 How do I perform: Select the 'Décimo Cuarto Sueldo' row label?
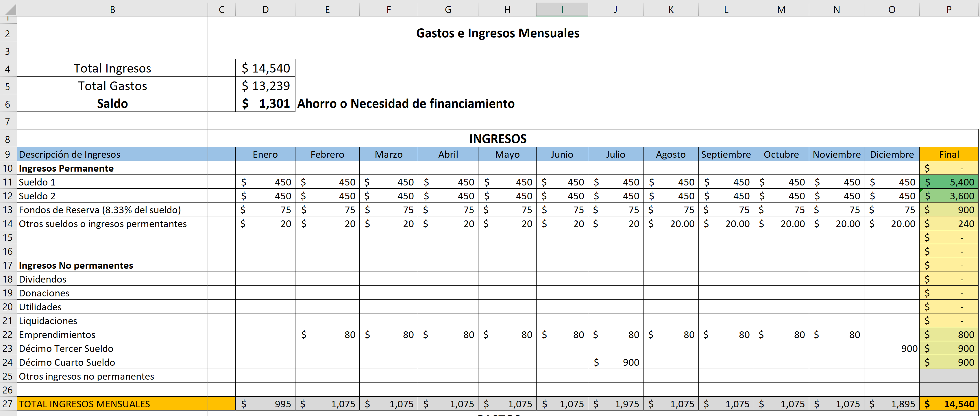pyautogui.click(x=112, y=362)
